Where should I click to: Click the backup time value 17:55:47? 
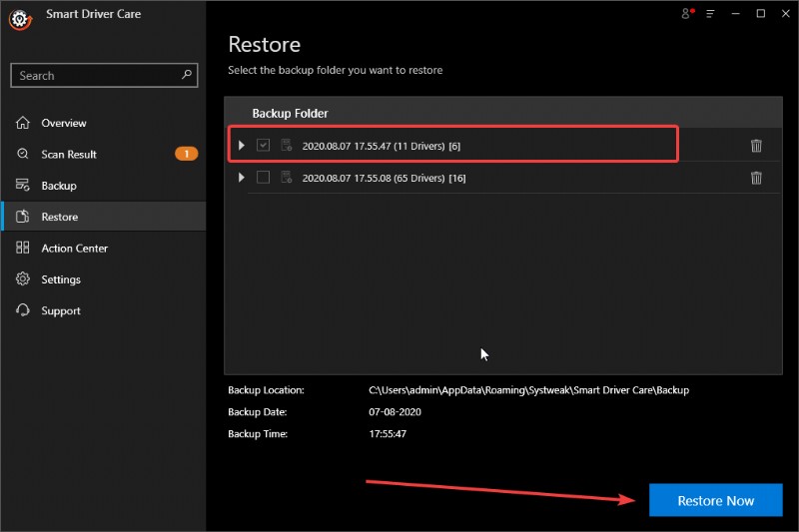click(388, 434)
